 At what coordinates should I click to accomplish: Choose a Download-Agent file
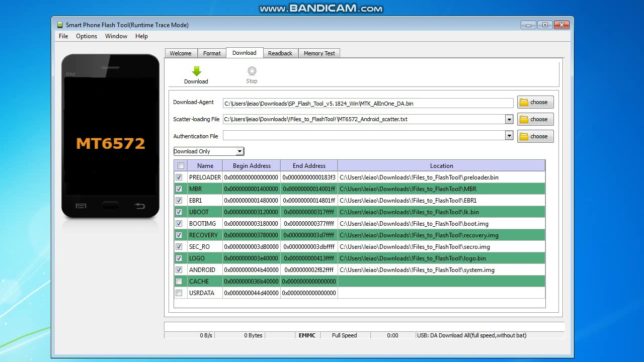click(535, 102)
